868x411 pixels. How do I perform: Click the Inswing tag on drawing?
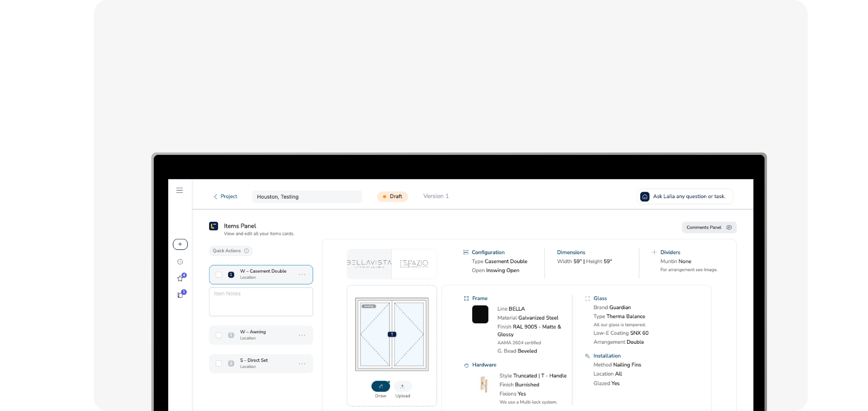coord(369,306)
